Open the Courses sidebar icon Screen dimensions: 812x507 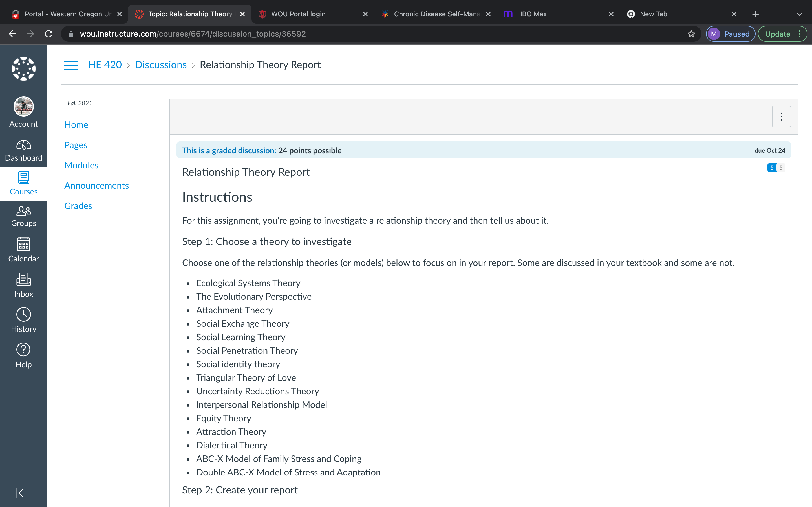(x=23, y=178)
